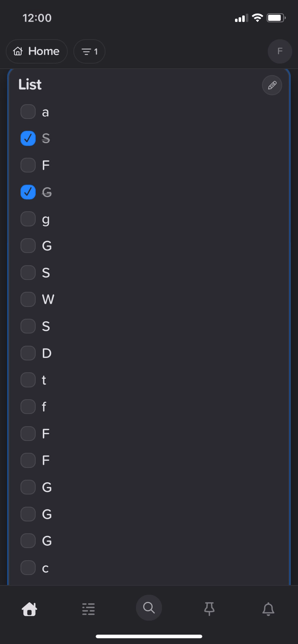Check the checkbox for lowercase f

pyautogui.click(x=28, y=406)
